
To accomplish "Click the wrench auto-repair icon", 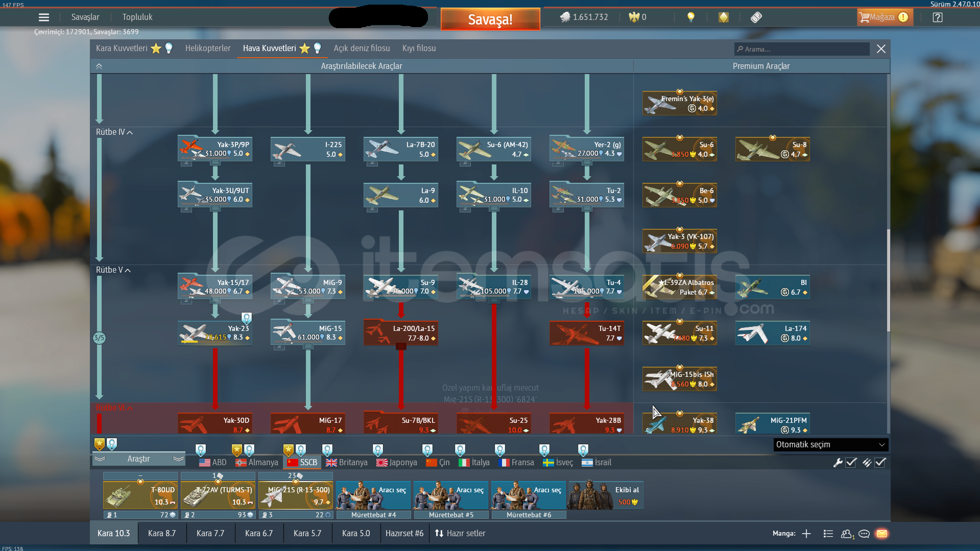I will click(838, 463).
